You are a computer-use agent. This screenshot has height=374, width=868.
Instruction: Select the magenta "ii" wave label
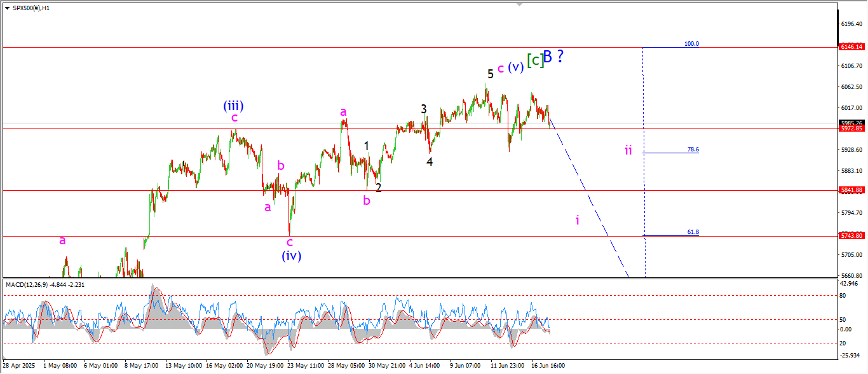(628, 150)
